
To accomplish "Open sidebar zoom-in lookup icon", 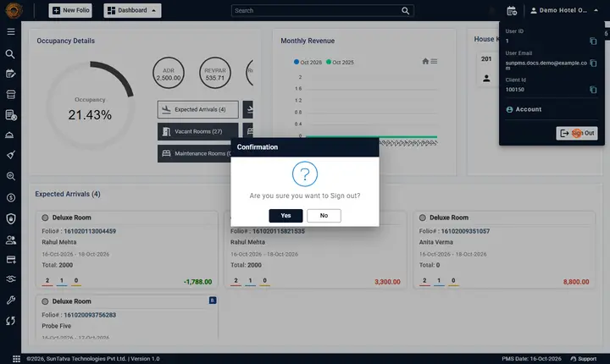I will coord(11,176).
